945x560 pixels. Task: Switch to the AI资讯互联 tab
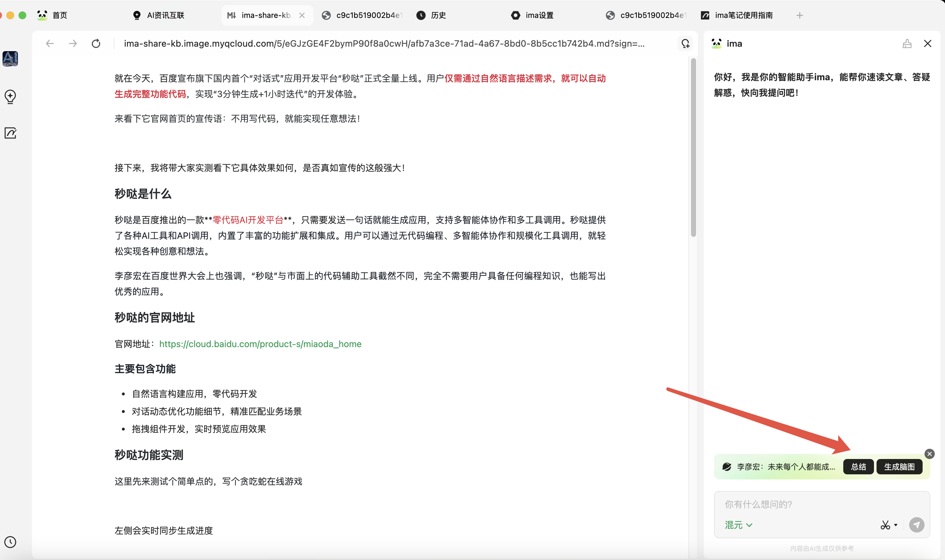pyautogui.click(x=159, y=15)
